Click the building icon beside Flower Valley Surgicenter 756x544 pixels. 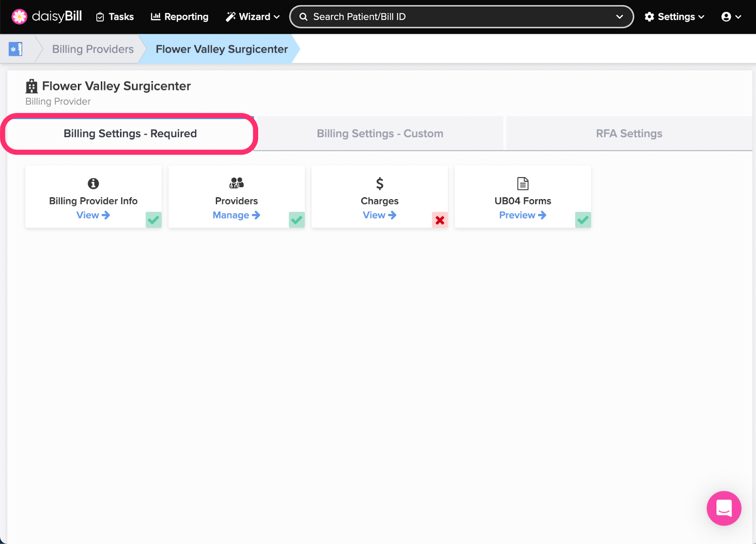(32, 86)
